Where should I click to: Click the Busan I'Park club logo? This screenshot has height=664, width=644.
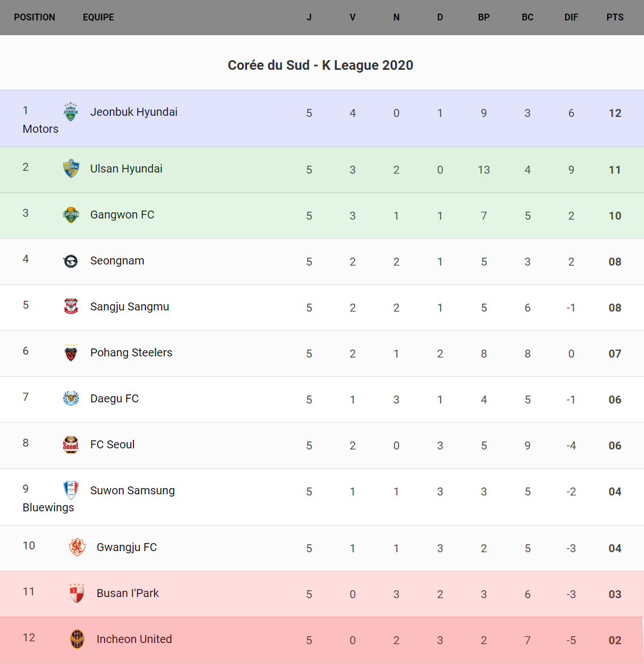[77, 593]
